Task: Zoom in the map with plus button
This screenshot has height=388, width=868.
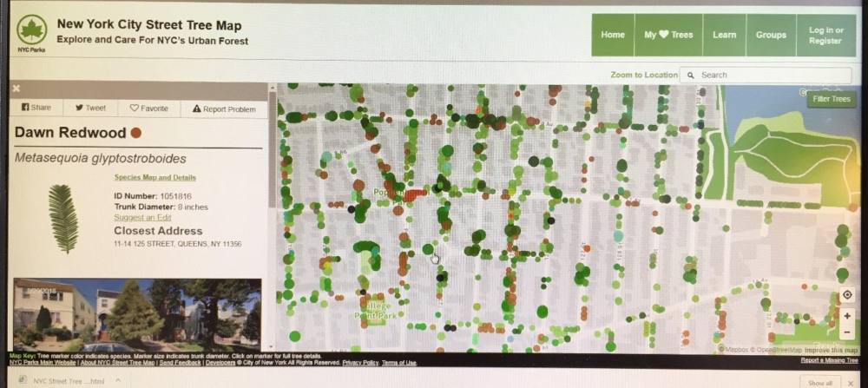Action: 847,316
